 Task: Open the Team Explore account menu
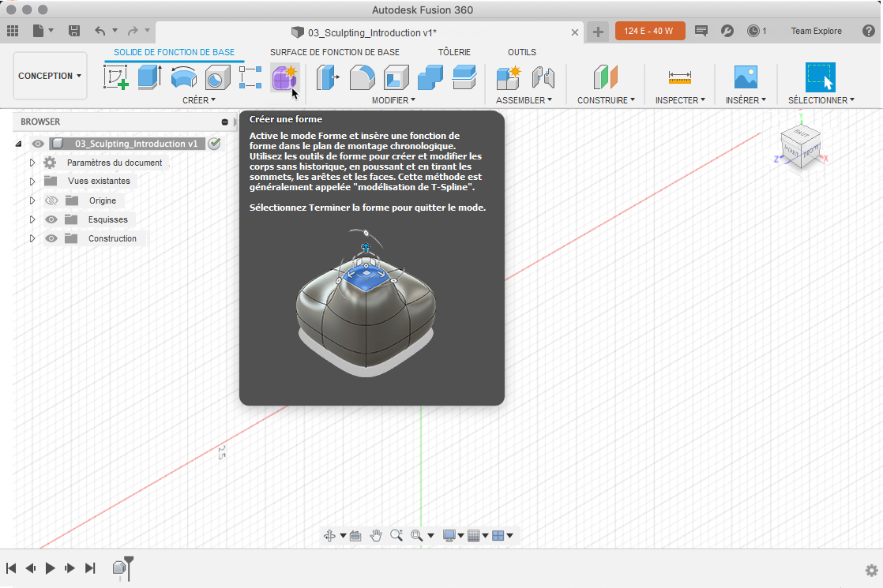(816, 31)
